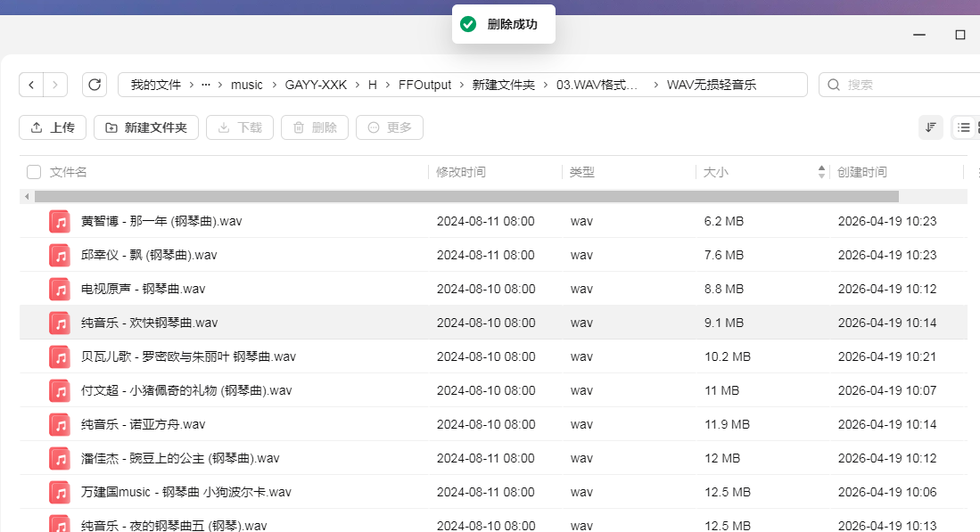The height and width of the screenshot is (532, 980).
Task: Navigate to 新建文件夹 breadcrumb folder
Action: click(x=504, y=85)
